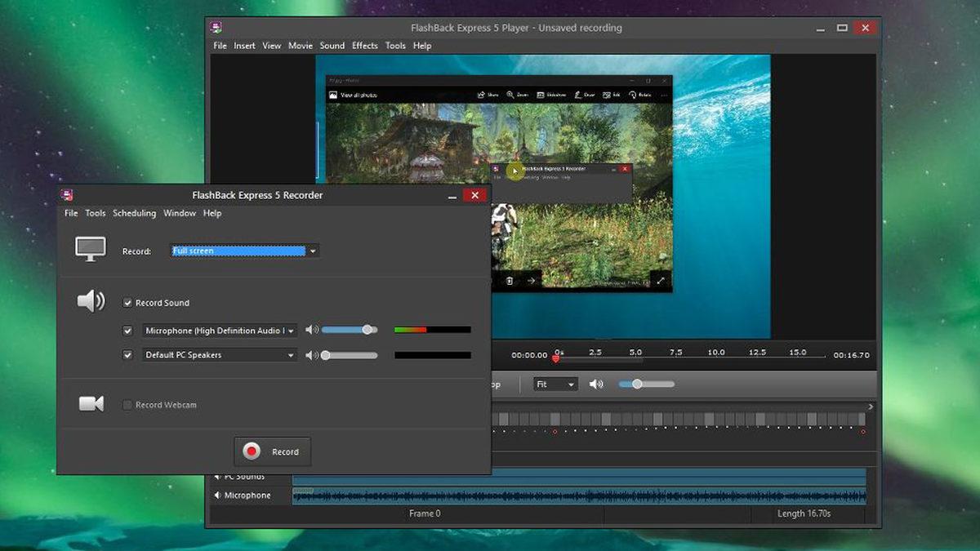Expand the Microphone device dropdown
The image size is (980, 551).
pyautogui.click(x=291, y=331)
